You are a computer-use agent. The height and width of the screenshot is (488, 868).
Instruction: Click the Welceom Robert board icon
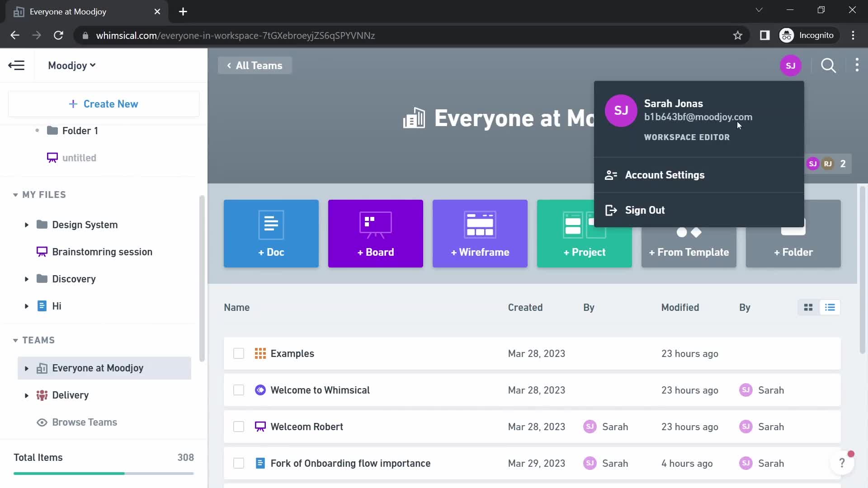[x=260, y=427]
